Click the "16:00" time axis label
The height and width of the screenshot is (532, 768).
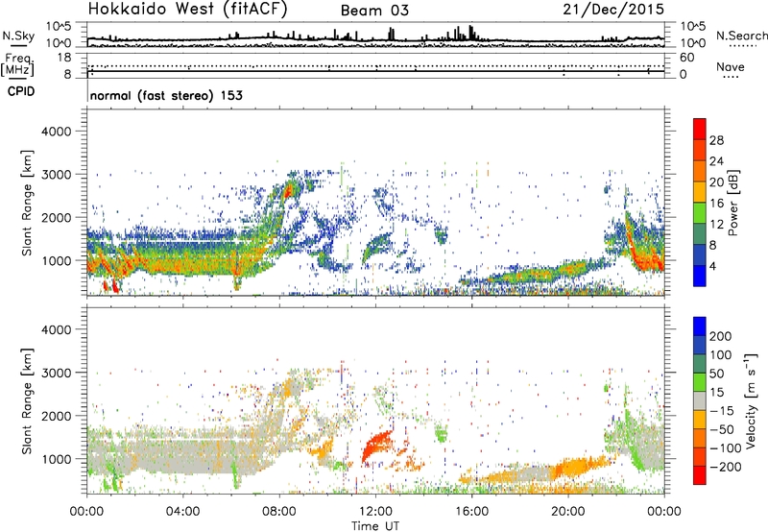pyautogui.click(x=471, y=512)
